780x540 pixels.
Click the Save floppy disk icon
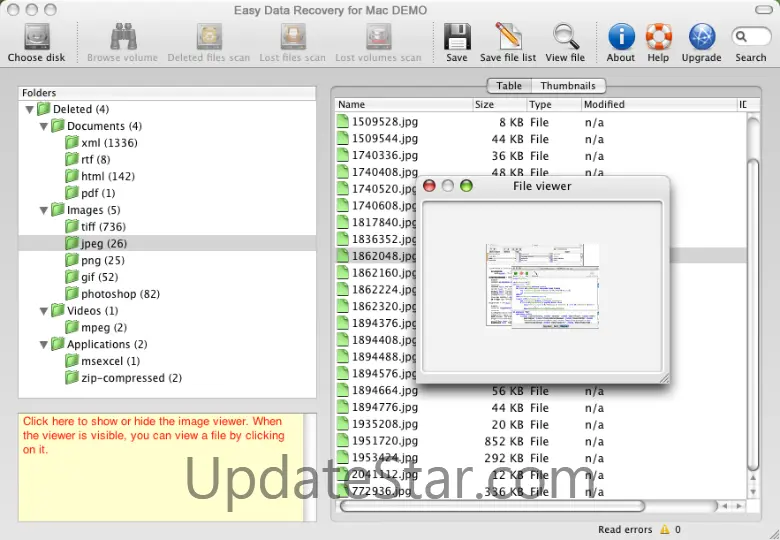(457, 37)
